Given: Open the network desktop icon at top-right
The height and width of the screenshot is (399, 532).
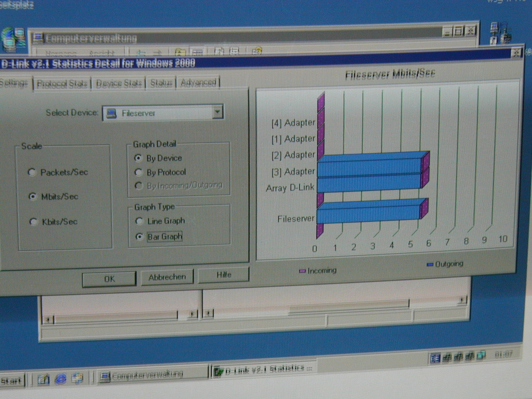Looking at the screenshot, I should [x=501, y=33].
